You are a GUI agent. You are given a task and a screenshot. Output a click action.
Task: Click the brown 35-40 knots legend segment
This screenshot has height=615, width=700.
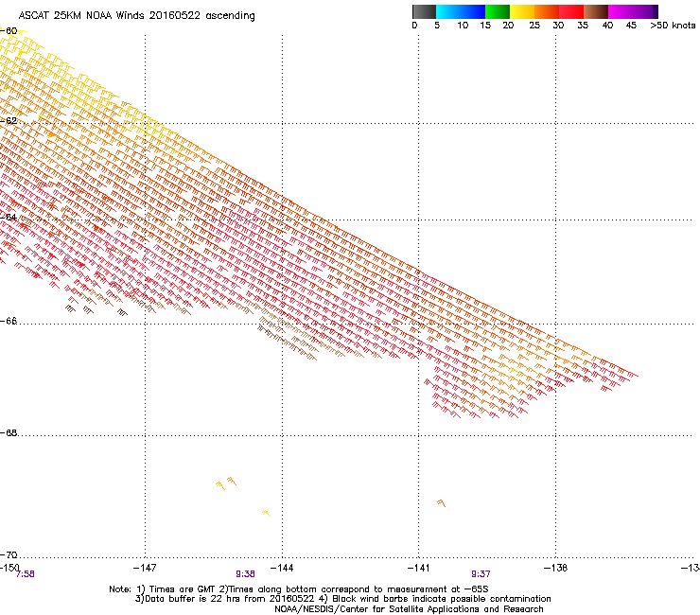pos(596,11)
